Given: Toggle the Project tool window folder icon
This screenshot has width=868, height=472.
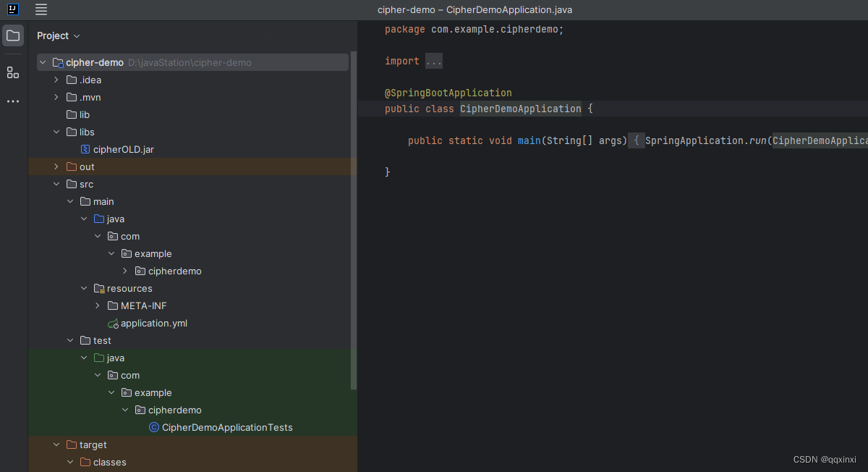Looking at the screenshot, I should point(13,35).
